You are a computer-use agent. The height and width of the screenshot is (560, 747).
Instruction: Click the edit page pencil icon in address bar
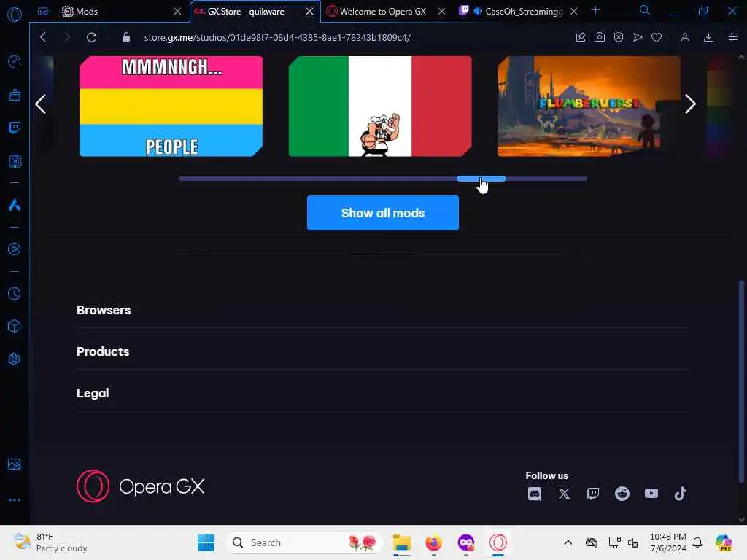(x=580, y=37)
